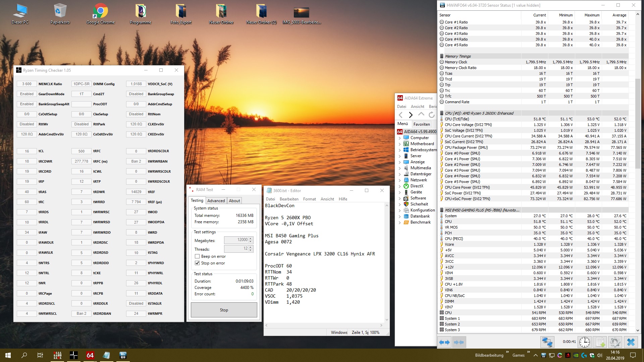Increase Megabytes spinner value up arrow

(251, 238)
